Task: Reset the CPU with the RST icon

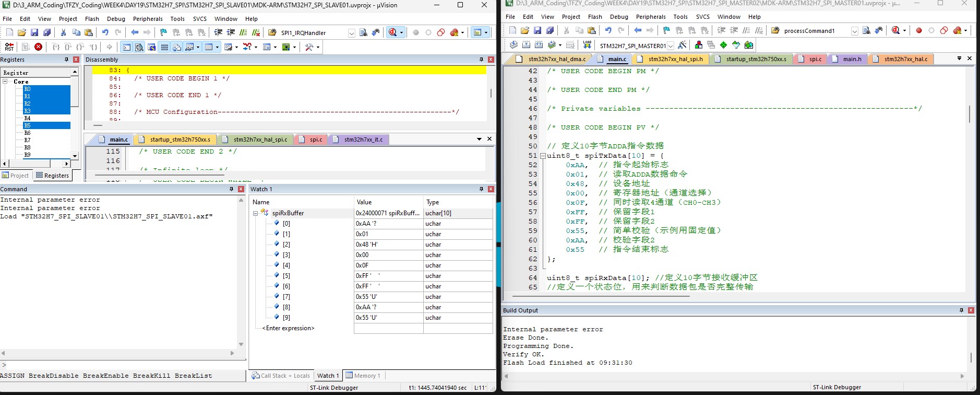Action: [9, 47]
